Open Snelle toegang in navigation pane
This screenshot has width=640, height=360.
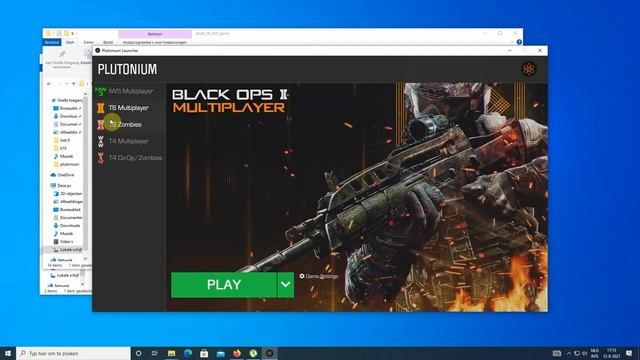click(66, 100)
